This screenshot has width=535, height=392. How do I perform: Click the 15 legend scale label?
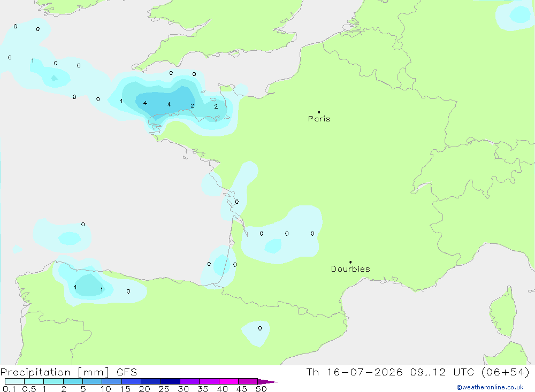[125, 389]
